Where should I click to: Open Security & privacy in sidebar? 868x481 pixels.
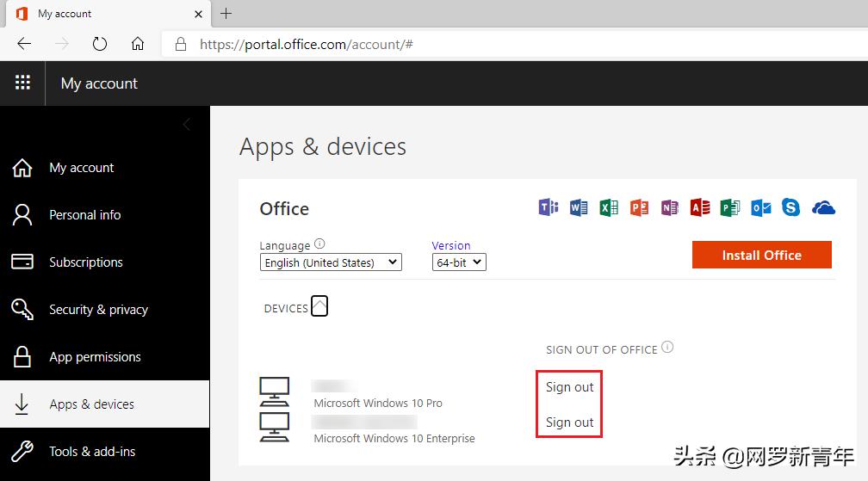click(105, 310)
